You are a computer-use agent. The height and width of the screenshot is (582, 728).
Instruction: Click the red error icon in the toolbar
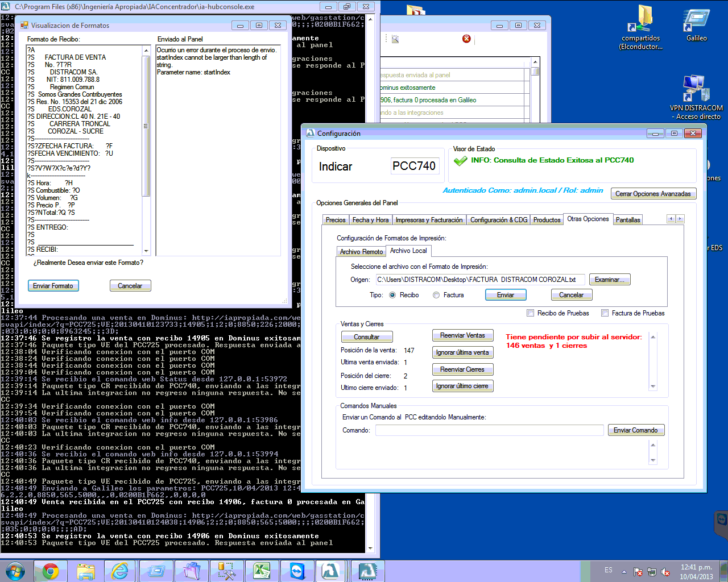pyautogui.click(x=466, y=39)
